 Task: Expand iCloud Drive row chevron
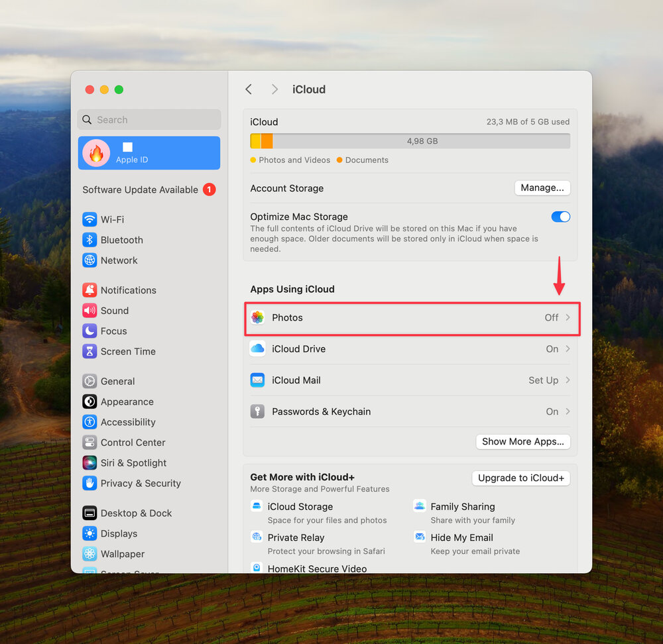click(x=568, y=349)
